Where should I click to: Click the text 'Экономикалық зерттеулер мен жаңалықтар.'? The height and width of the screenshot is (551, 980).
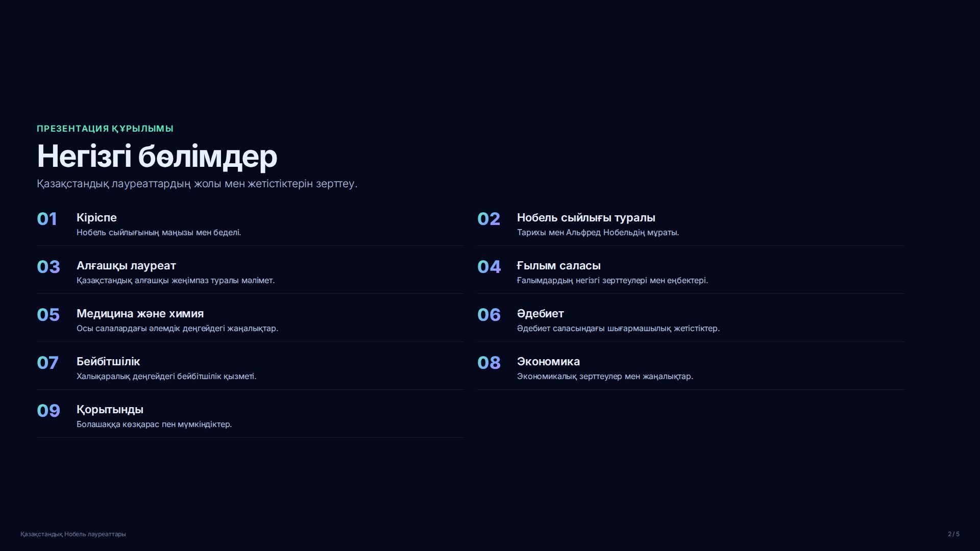(605, 377)
